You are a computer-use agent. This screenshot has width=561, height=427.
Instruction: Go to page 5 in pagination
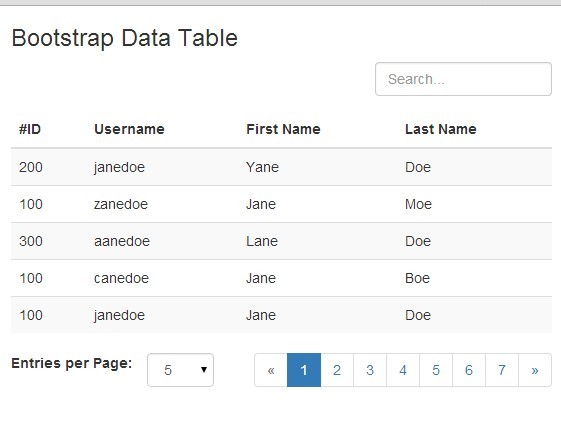click(436, 370)
